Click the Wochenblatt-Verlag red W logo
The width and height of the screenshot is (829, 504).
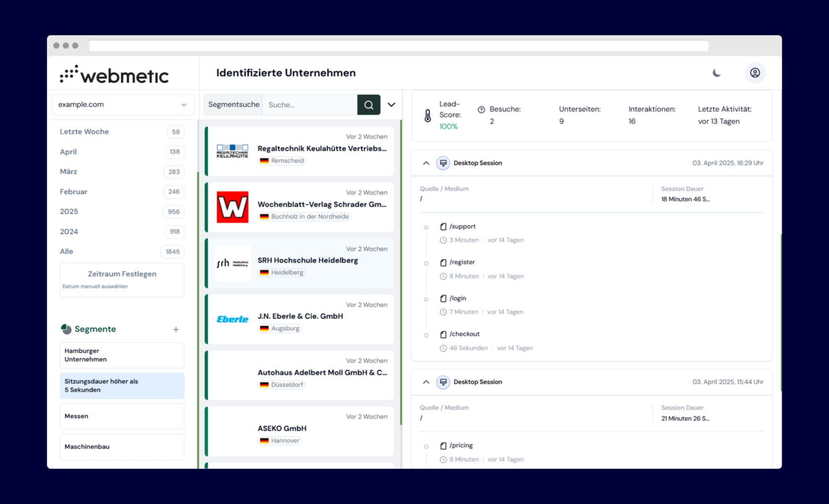tap(232, 207)
